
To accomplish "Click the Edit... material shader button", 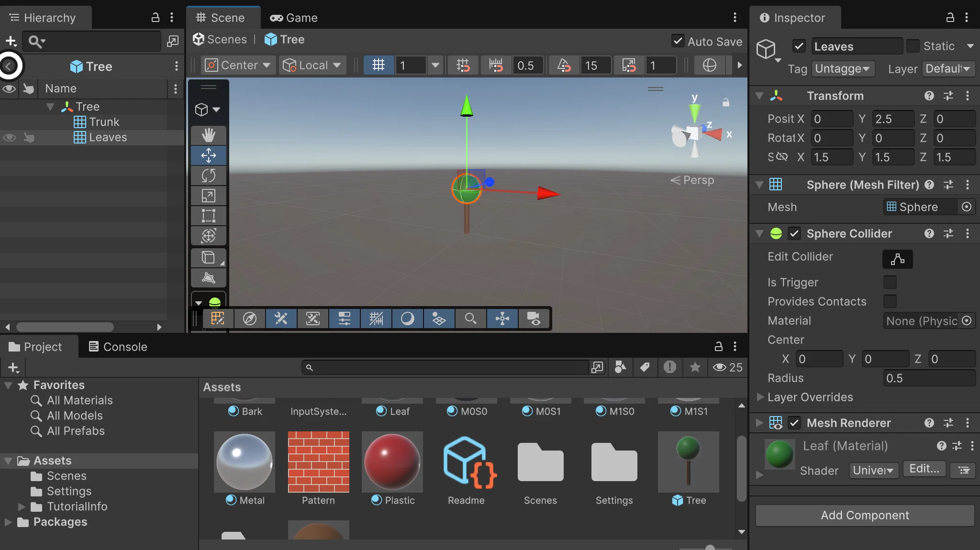I will 924,469.
